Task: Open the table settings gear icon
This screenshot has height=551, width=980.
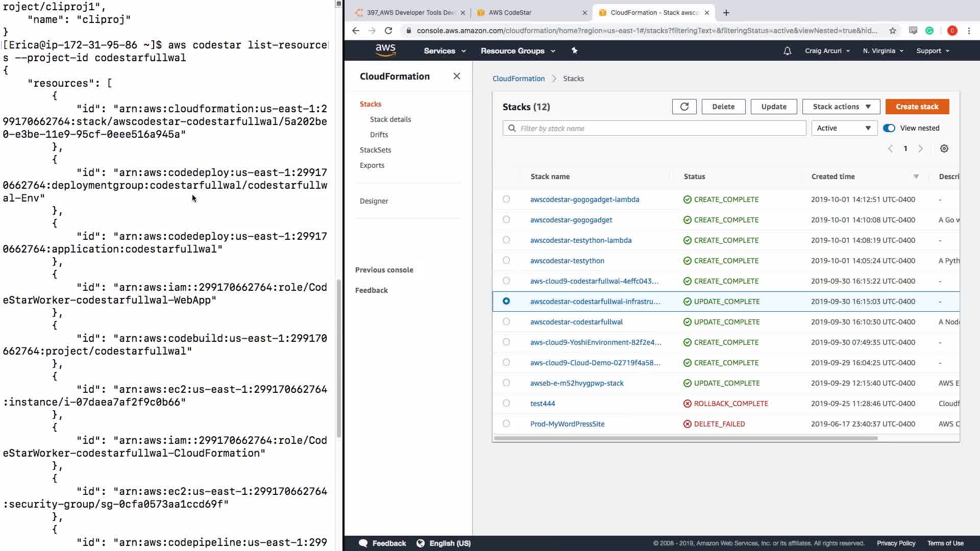Action: click(944, 148)
